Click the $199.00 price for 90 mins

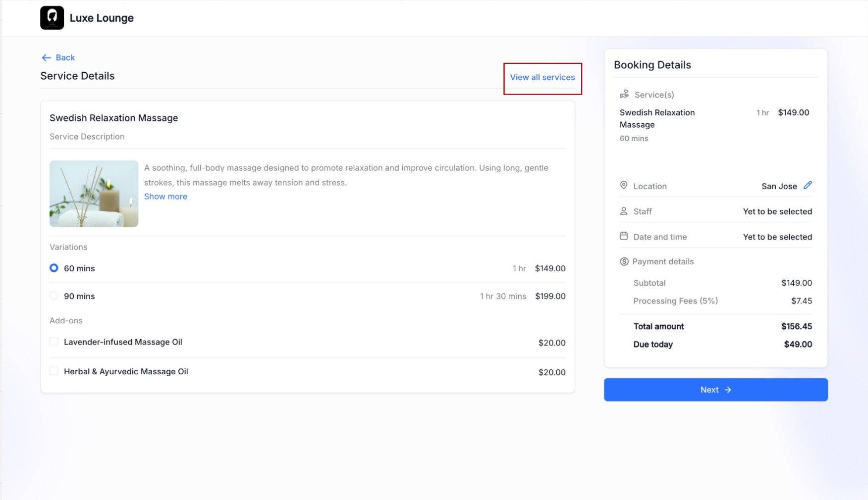click(x=550, y=296)
